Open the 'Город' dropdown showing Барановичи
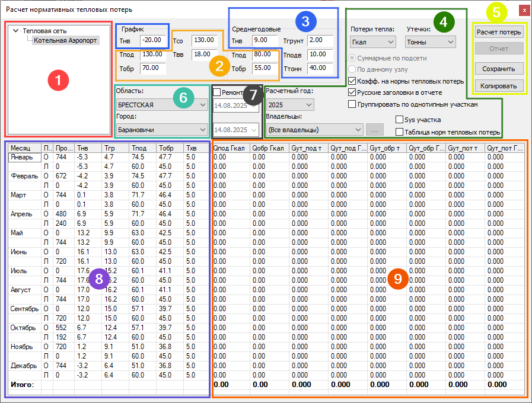Viewport: 532px width, 403px height. click(x=162, y=129)
